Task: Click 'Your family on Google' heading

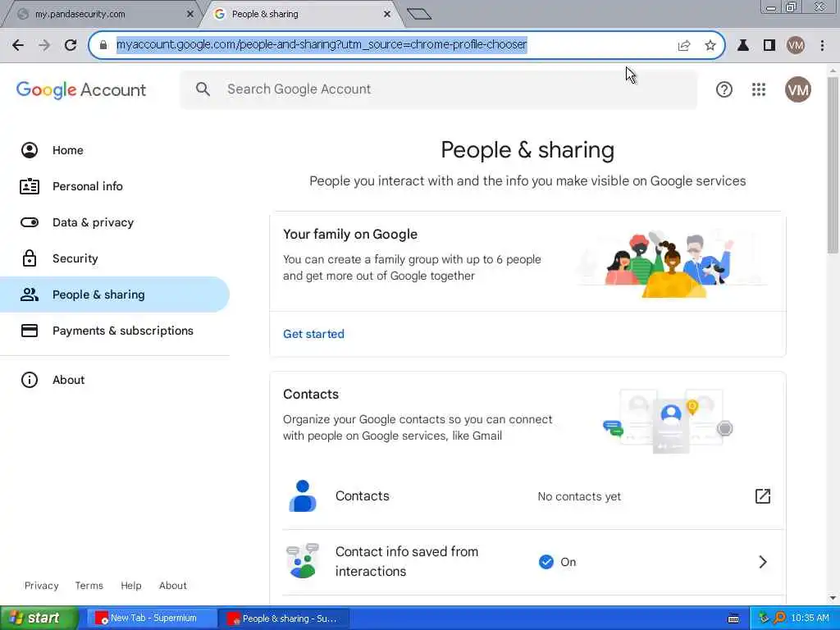Action: [x=349, y=234]
